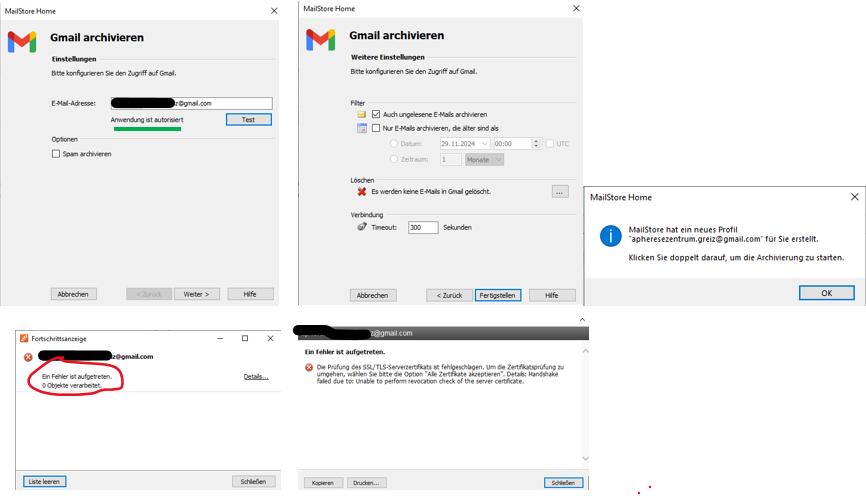
Task: Click the Fortschrittsanzeige window title icon
Action: point(24,339)
